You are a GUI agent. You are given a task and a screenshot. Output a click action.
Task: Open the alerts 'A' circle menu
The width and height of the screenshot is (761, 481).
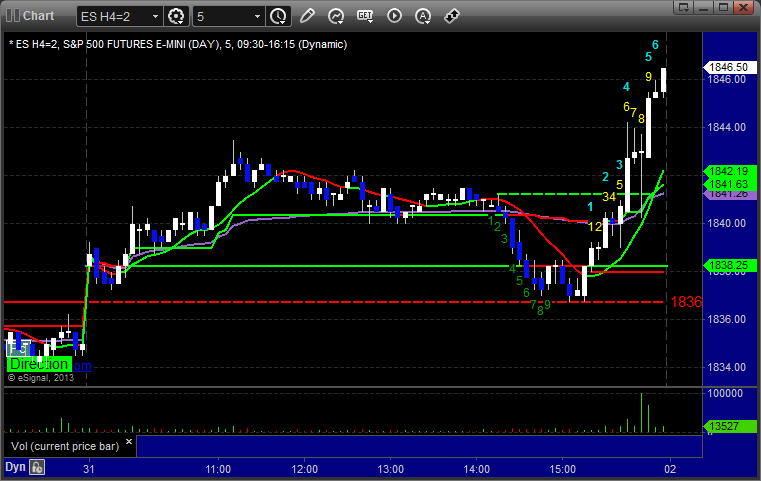pos(423,16)
